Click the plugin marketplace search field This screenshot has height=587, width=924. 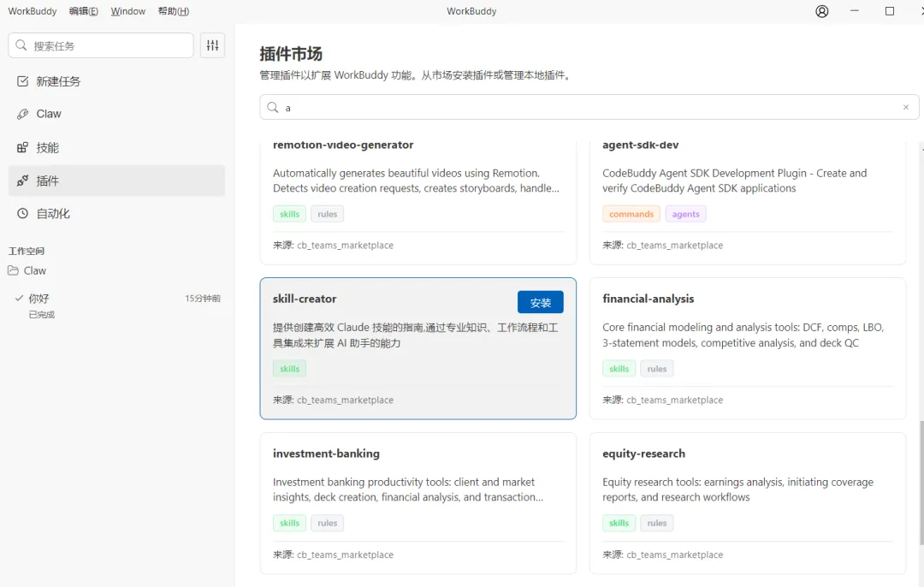(590, 108)
